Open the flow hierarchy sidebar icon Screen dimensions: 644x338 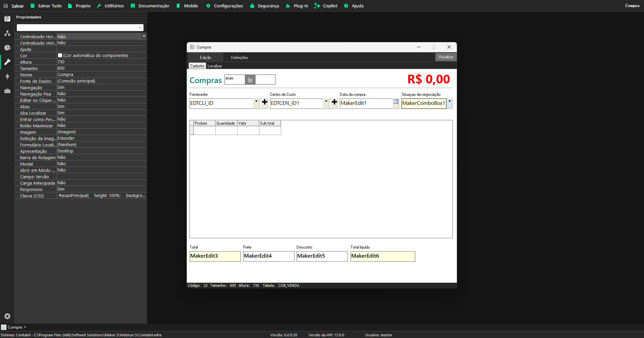[7, 33]
